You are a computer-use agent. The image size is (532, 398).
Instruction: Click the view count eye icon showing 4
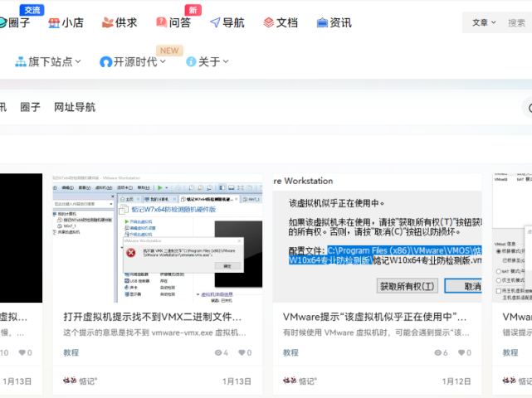218,353
